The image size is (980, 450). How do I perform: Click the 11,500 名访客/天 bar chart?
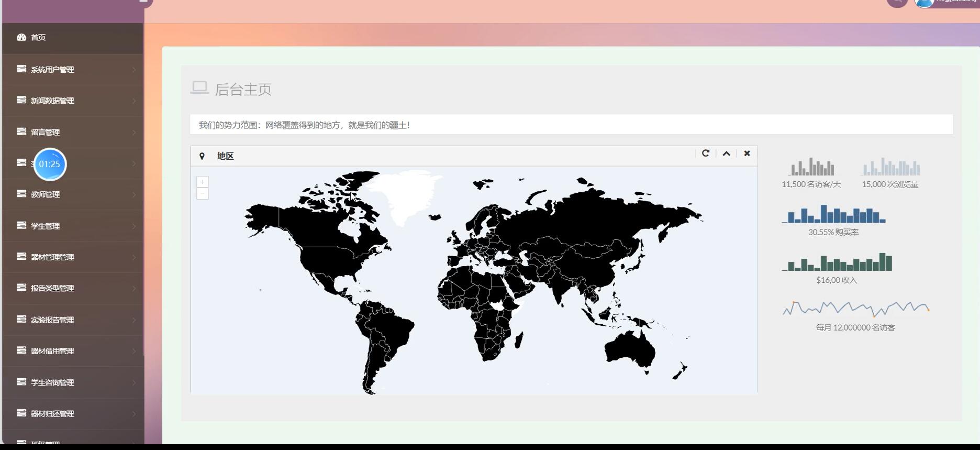(811, 167)
